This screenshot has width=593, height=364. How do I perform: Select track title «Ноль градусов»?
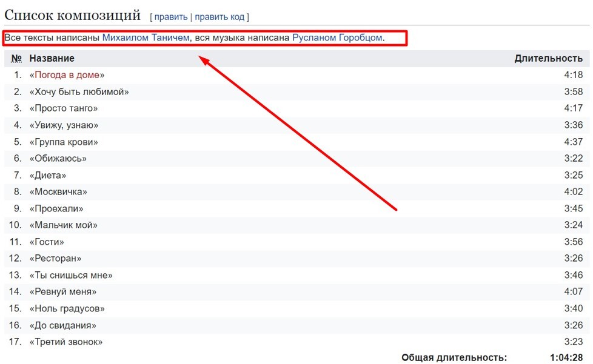click(67, 309)
